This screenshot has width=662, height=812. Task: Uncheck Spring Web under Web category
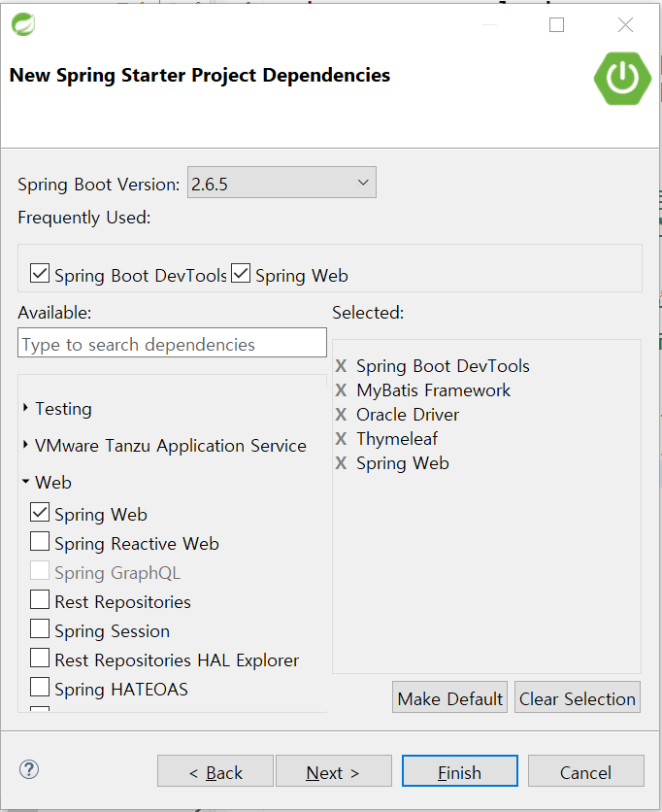40,512
